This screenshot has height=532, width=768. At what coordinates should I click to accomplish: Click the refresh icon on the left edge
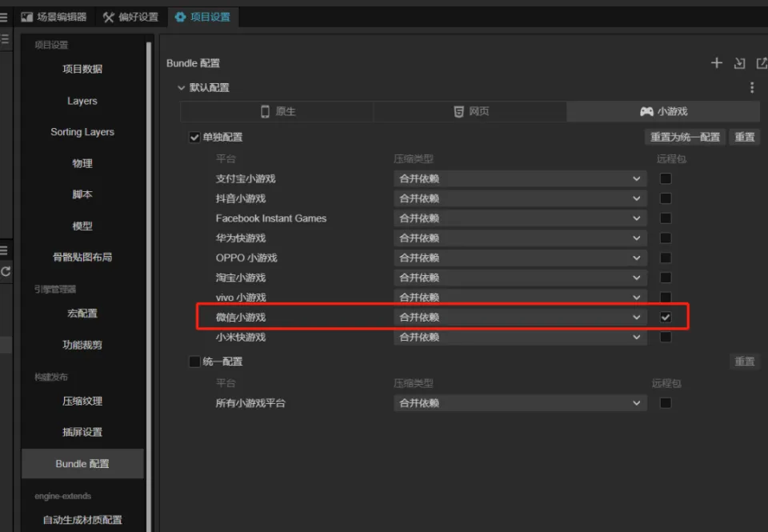point(6,271)
